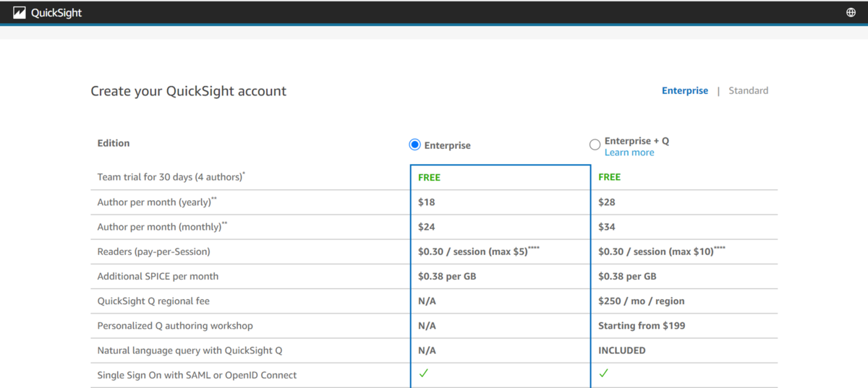The image size is (868, 388).
Task: Click 'Starting from $199' cell
Action: tap(642, 326)
